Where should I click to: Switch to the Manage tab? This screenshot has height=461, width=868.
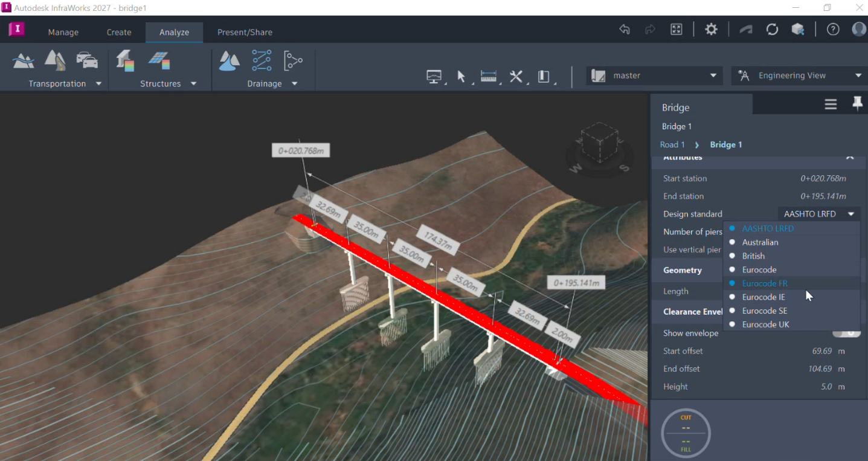coord(63,32)
